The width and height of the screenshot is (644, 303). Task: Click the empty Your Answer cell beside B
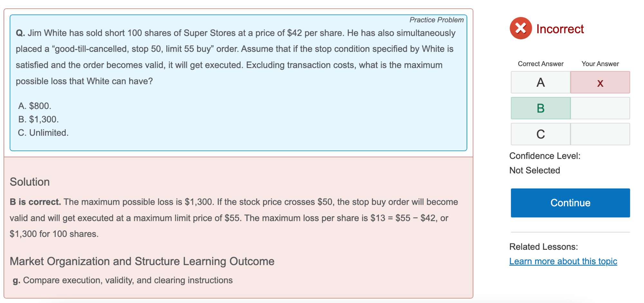coord(600,108)
